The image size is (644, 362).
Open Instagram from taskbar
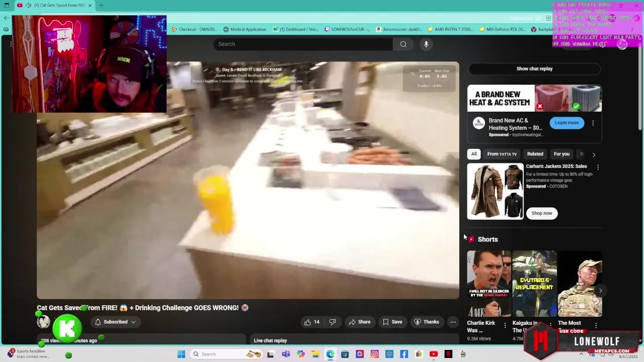(x=374, y=354)
